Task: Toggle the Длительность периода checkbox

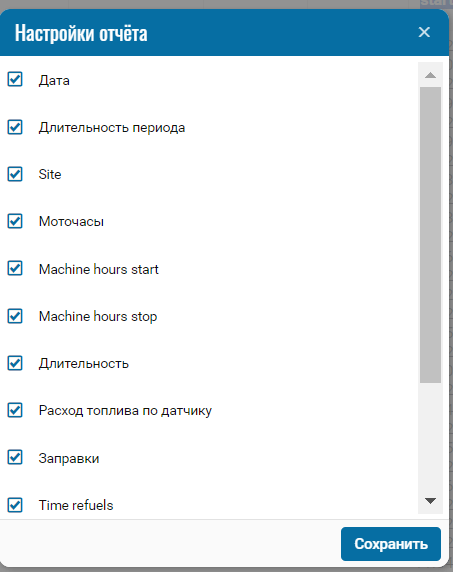Action: (x=15, y=127)
